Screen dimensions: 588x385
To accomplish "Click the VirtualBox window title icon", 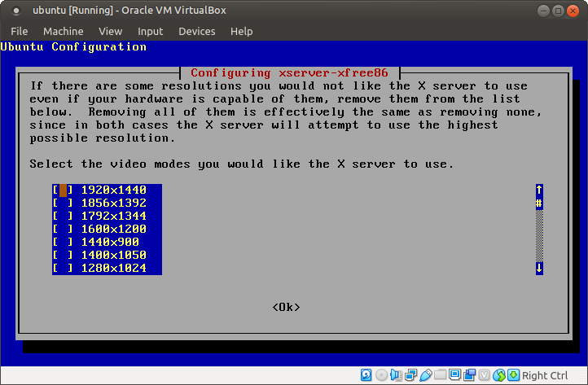I will coord(16,11).
